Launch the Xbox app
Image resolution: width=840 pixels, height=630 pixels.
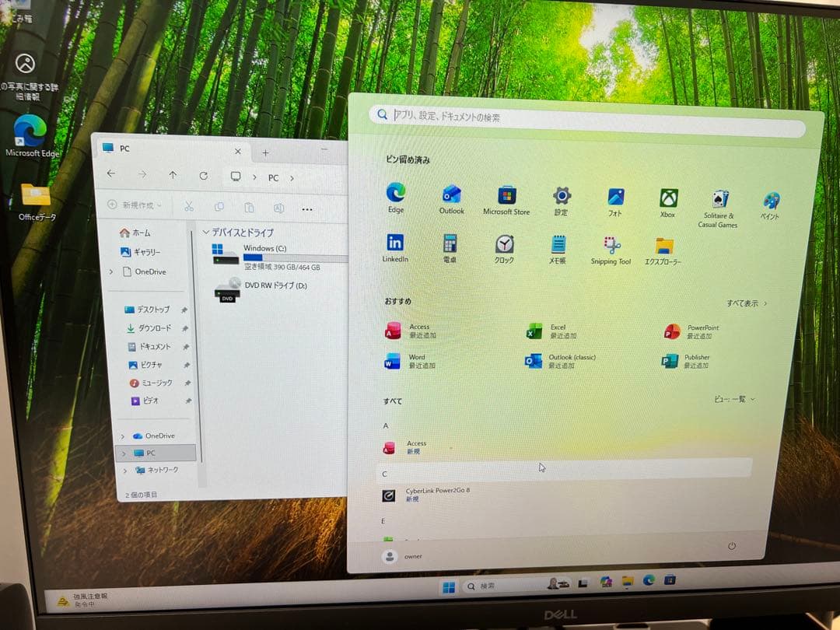(668, 203)
